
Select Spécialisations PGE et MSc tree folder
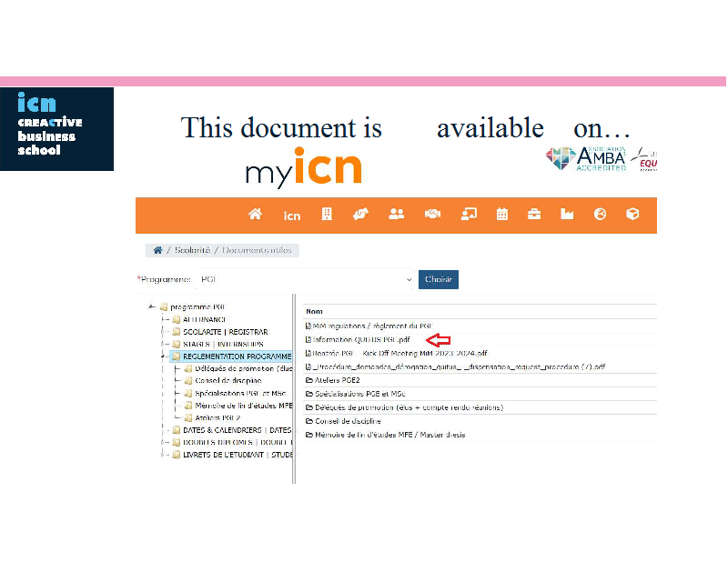click(x=236, y=393)
